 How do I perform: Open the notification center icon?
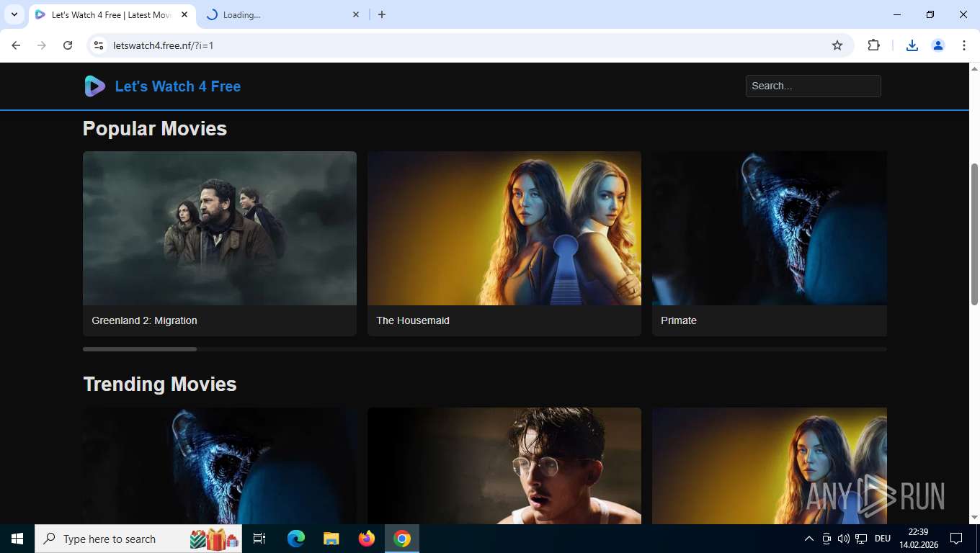coord(956,539)
